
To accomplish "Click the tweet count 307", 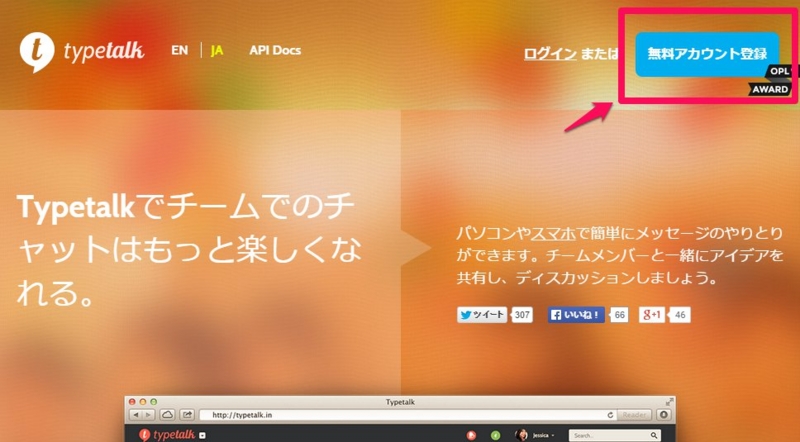I will tap(522, 315).
